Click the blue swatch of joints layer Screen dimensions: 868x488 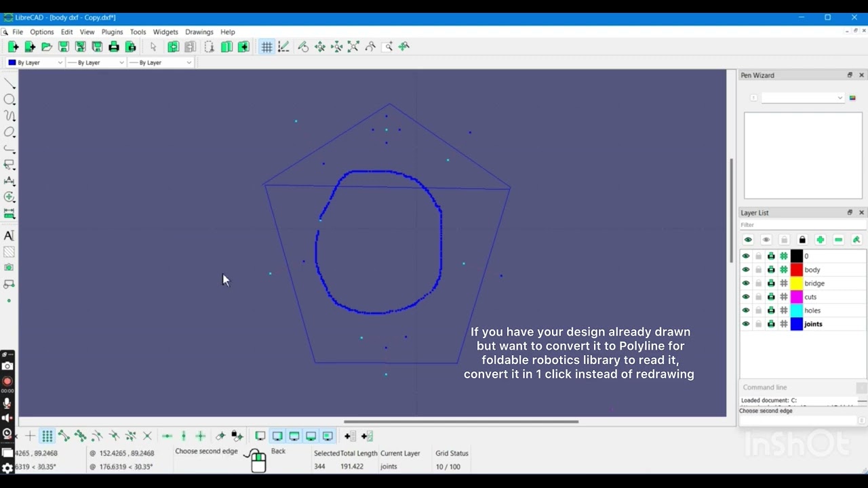pos(797,324)
